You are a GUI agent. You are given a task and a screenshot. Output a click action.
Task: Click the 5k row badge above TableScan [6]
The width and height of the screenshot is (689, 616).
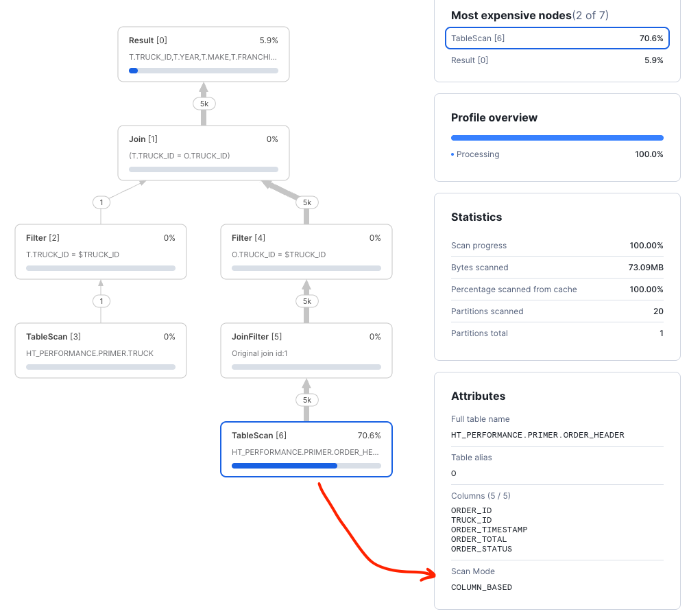[306, 400]
